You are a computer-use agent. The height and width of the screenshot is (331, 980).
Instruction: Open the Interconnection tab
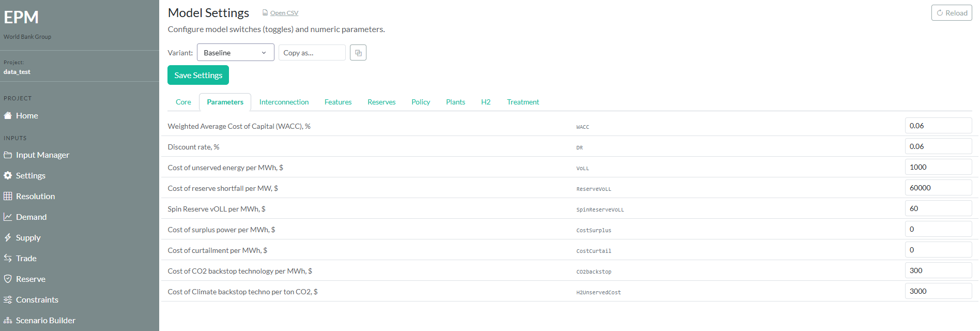pos(284,102)
